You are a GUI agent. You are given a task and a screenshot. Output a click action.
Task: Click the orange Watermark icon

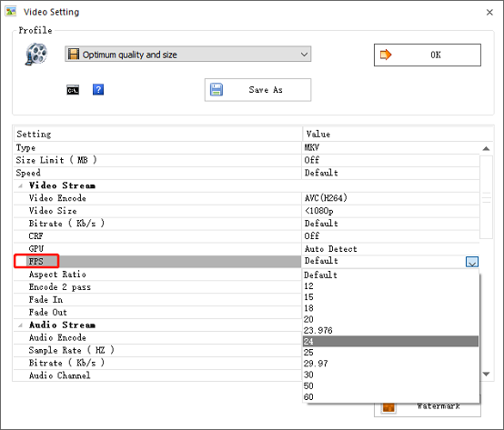coord(388,407)
